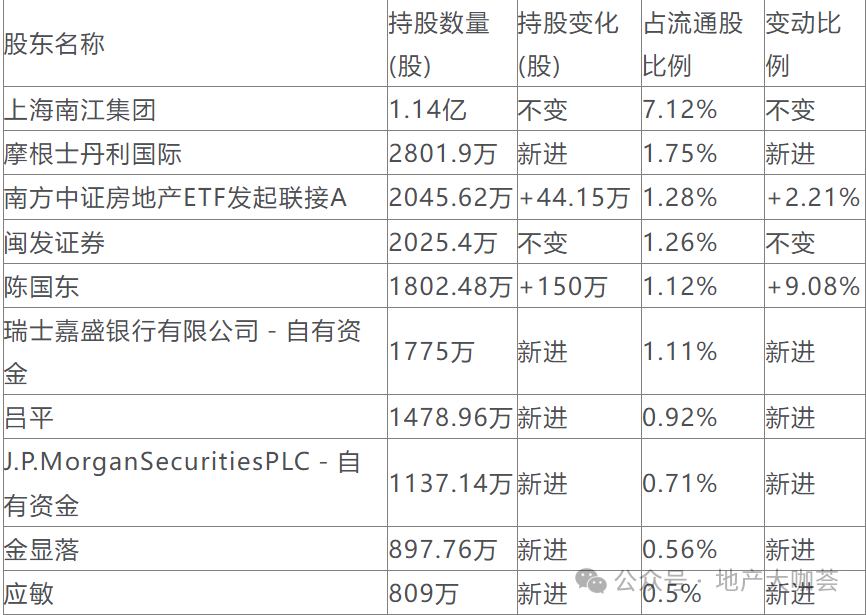Click the WeChat logo in the watermark

point(592,581)
